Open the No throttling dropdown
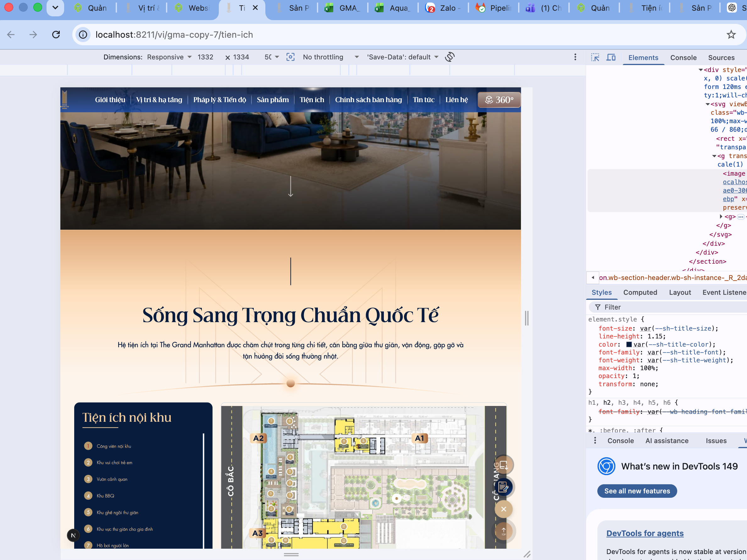The width and height of the screenshot is (747, 560). tap(331, 57)
